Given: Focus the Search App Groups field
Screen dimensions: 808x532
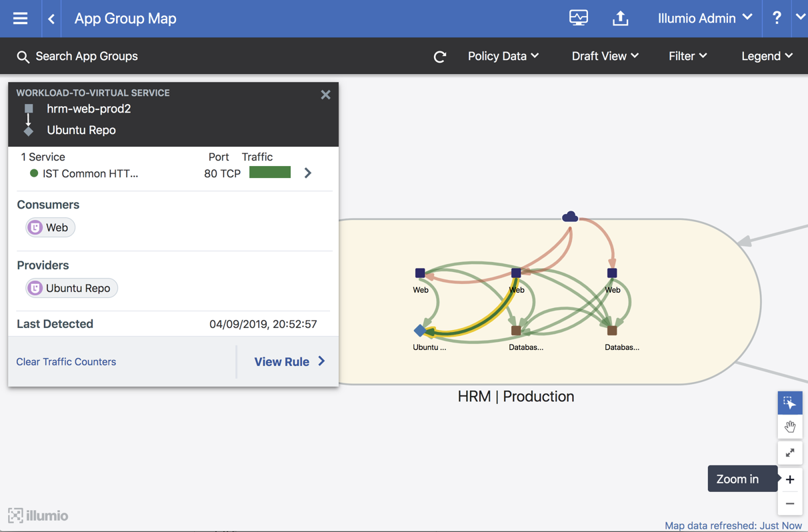Looking at the screenshot, I should point(87,56).
